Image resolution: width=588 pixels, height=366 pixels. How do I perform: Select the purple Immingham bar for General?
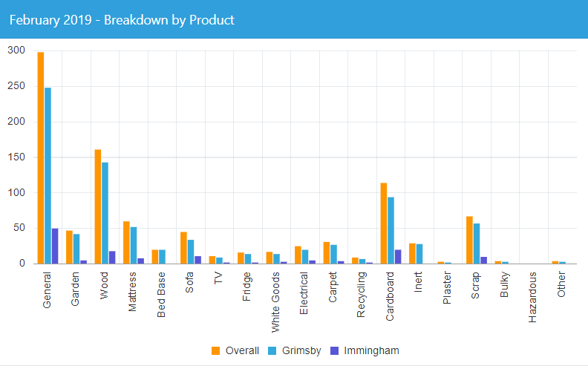(x=55, y=246)
